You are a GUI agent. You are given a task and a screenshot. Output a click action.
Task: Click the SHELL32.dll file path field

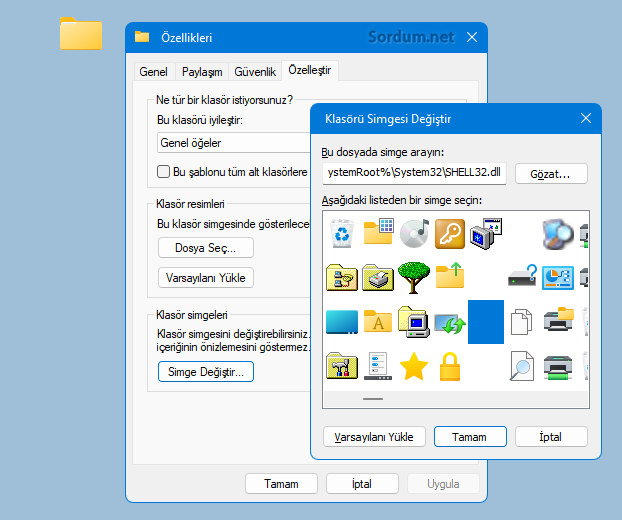click(414, 174)
